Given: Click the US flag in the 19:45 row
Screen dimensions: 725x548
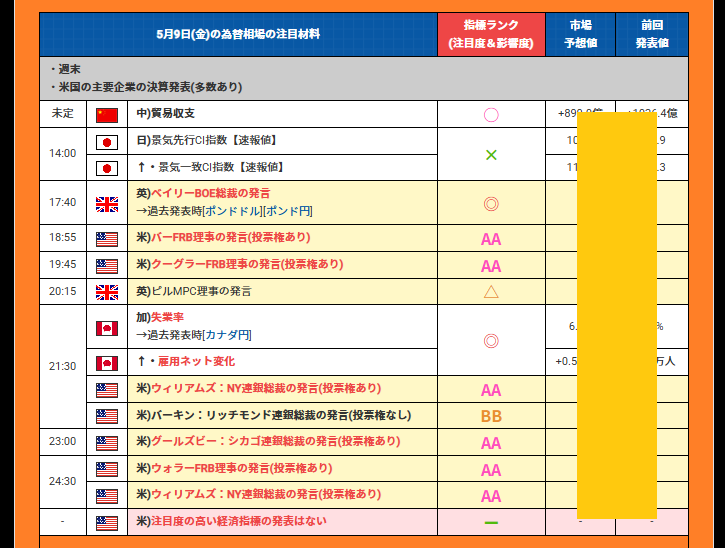Looking at the screenshot, I should coord(107,266).
